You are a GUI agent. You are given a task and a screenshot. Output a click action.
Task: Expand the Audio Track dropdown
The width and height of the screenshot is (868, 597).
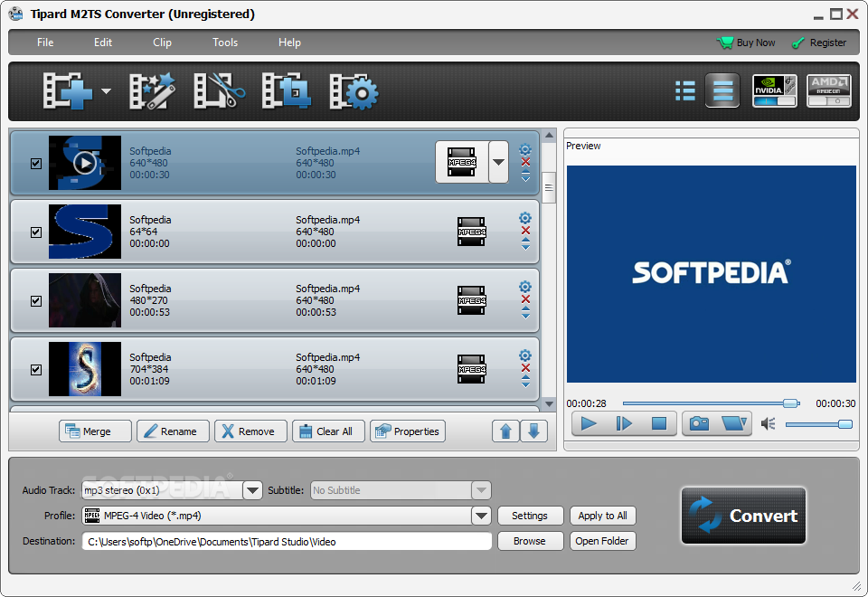pos(252,490)
